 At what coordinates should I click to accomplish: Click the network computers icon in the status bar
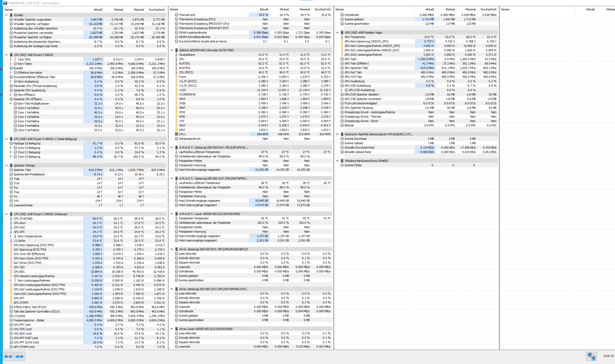[x=591, y=356]
